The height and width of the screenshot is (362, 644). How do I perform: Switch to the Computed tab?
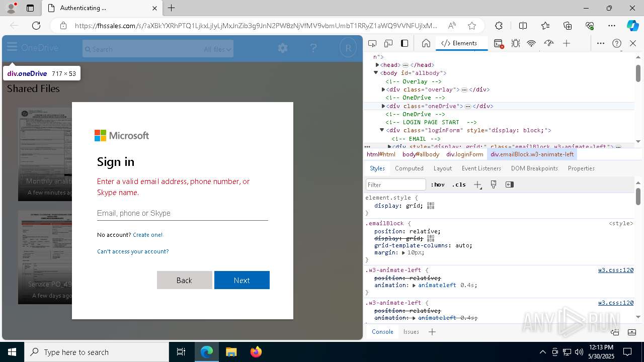[409, 168]
